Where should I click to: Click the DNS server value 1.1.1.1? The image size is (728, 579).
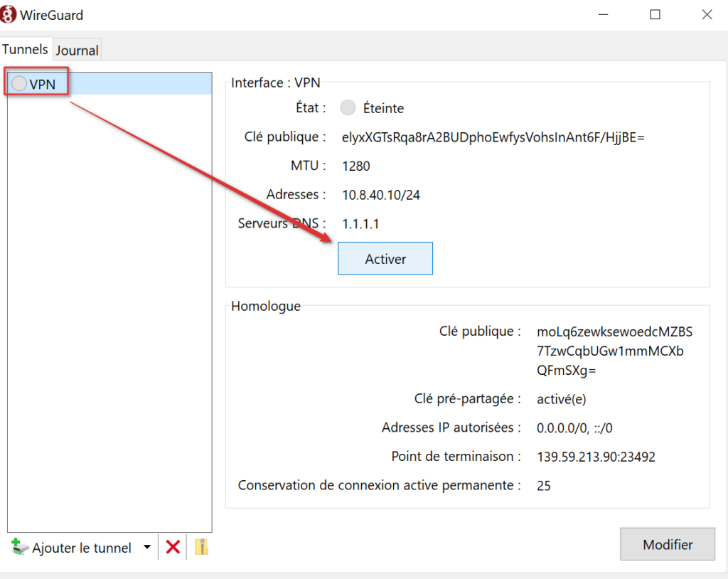(x=360, y=224)
